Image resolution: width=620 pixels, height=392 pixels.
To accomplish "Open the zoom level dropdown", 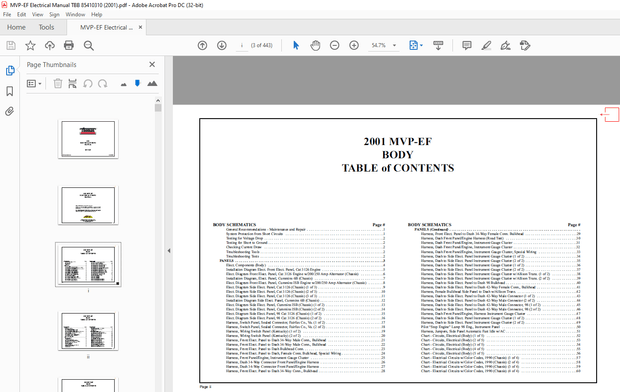I will coord(394,45).
